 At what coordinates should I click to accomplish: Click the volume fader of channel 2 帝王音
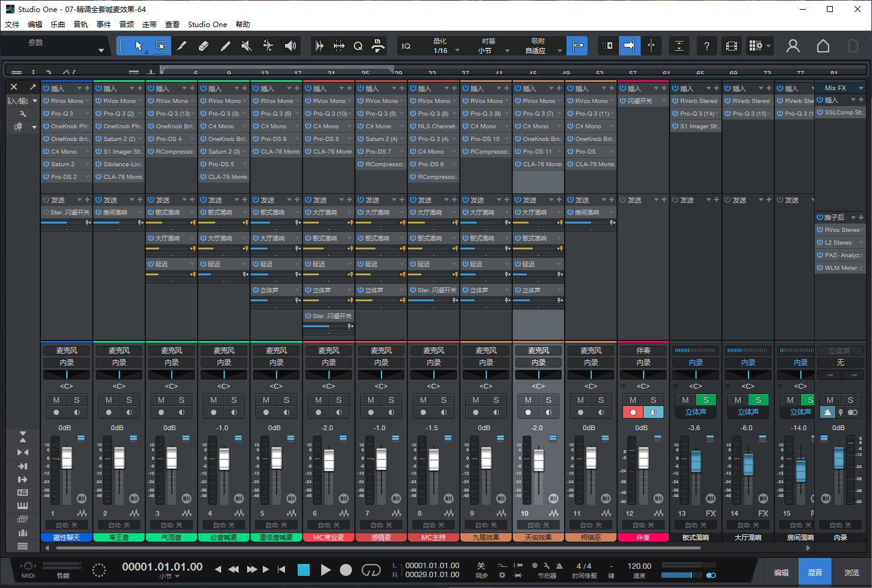pyautogui.click(x=119, y=458)
